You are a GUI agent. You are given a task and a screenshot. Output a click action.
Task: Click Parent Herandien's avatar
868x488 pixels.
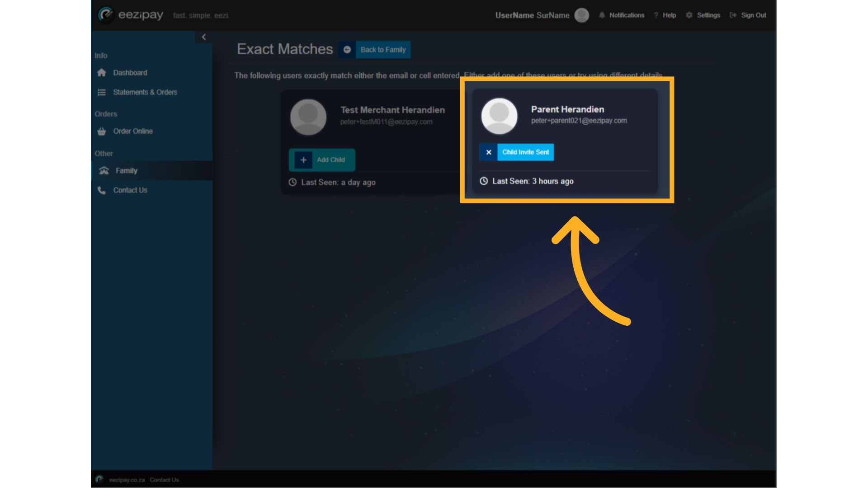coord(500,116)
